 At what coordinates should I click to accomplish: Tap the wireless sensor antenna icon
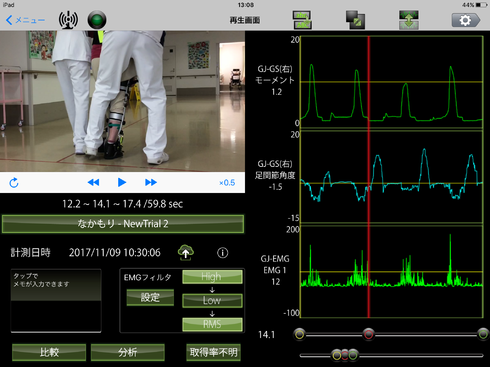[68, 20]
